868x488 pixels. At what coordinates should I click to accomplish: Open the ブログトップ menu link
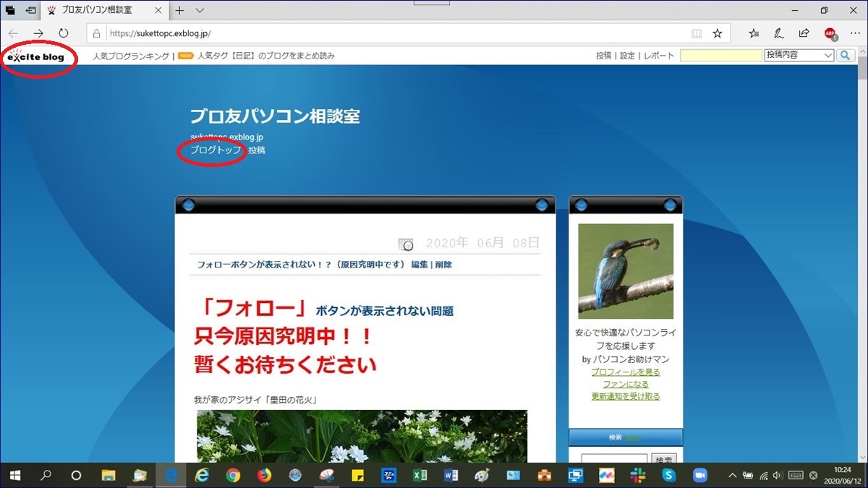tap(216, 150)
